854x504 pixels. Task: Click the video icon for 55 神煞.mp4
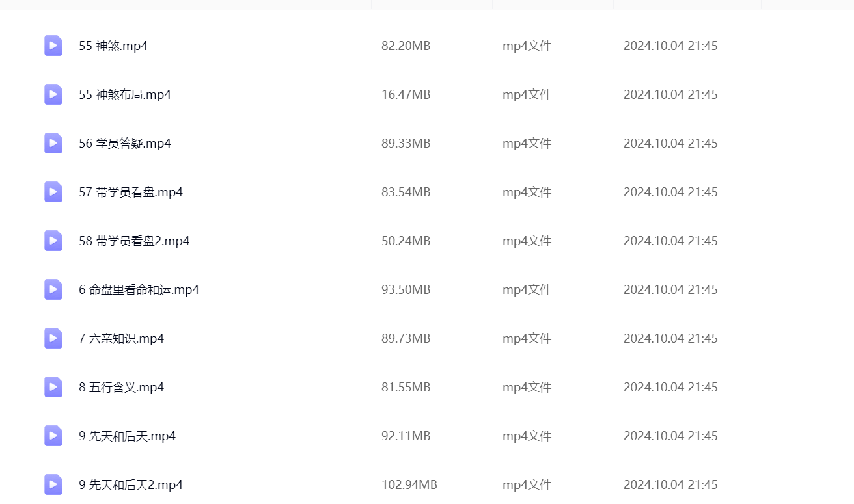53,46
